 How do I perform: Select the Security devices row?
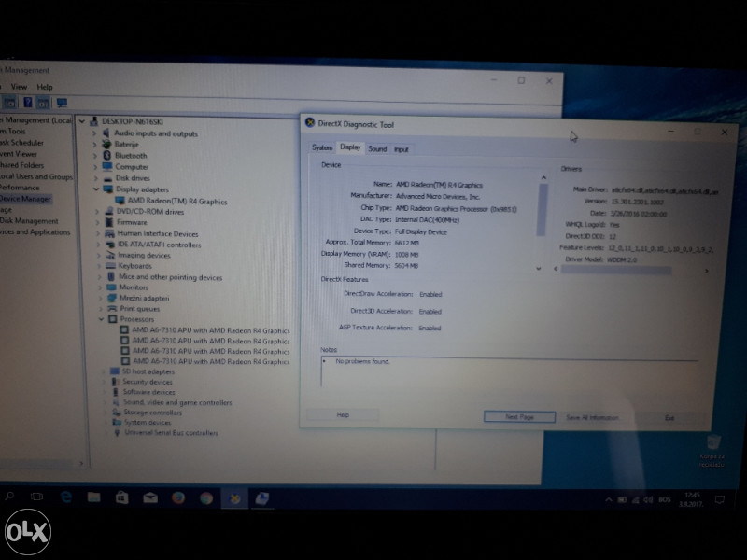click(148, 382)
